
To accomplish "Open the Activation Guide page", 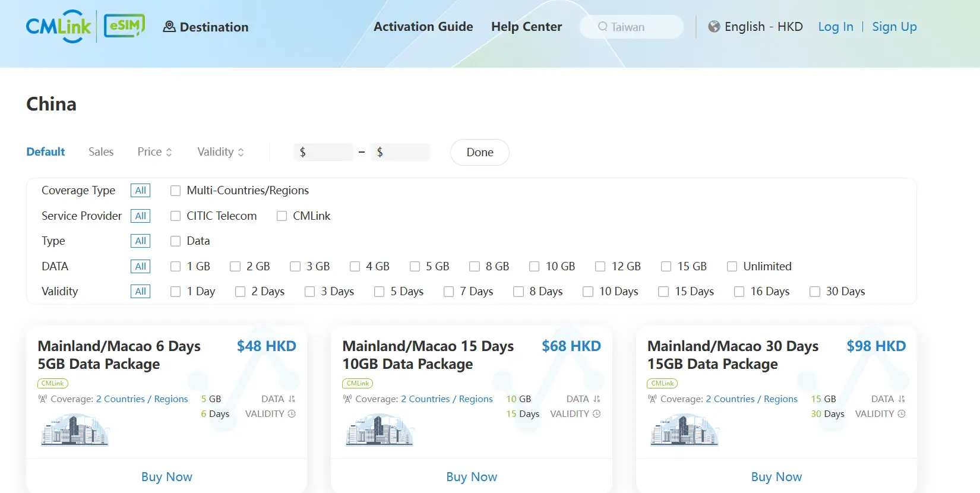I will pyautogui.click(x=423, y=27).
